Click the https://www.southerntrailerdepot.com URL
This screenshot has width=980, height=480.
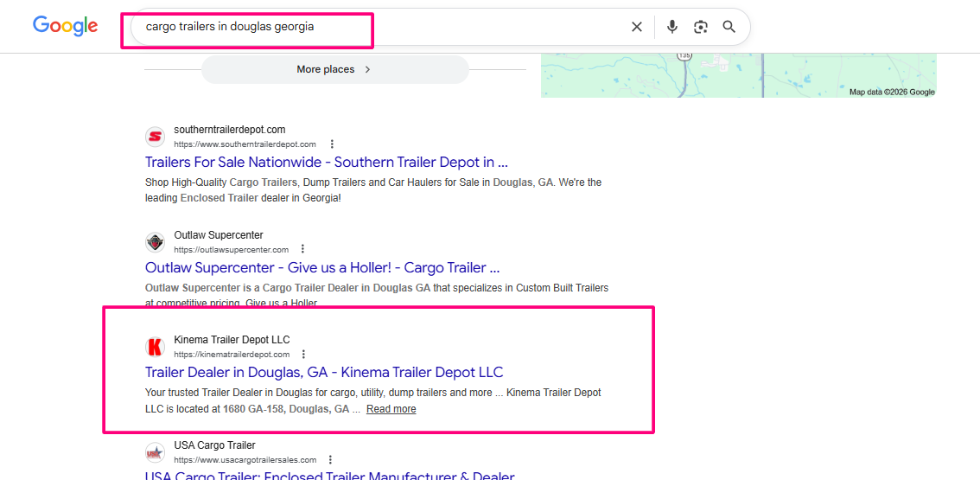point(245,144)
